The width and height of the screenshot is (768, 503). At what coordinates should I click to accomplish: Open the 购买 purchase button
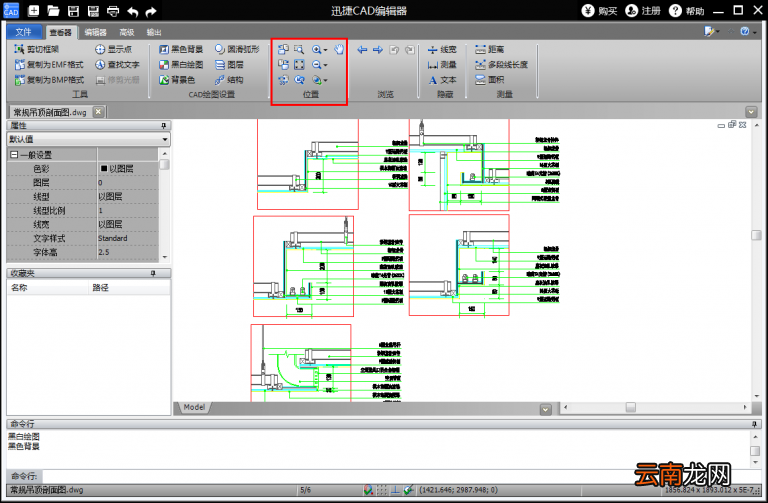[x=600, y=11]
